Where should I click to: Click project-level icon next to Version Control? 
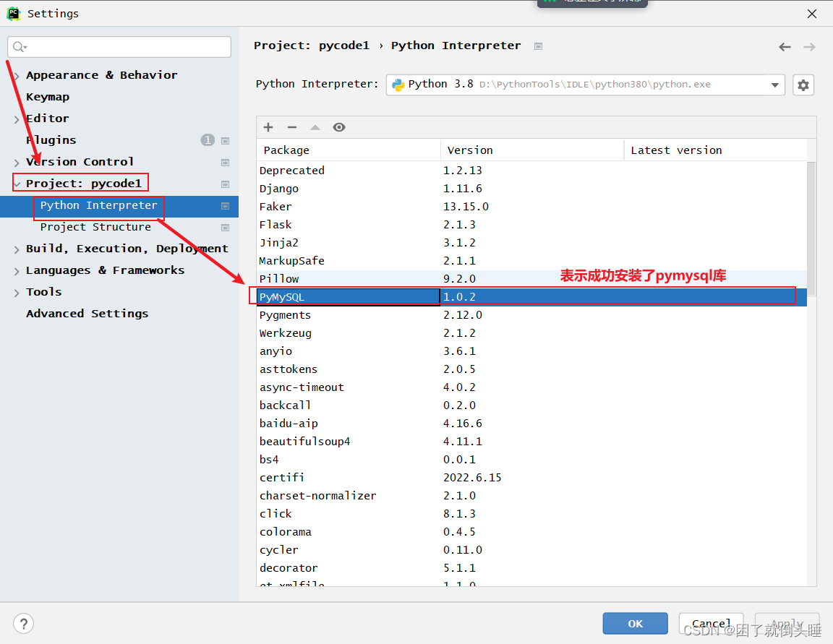point(226,163)
